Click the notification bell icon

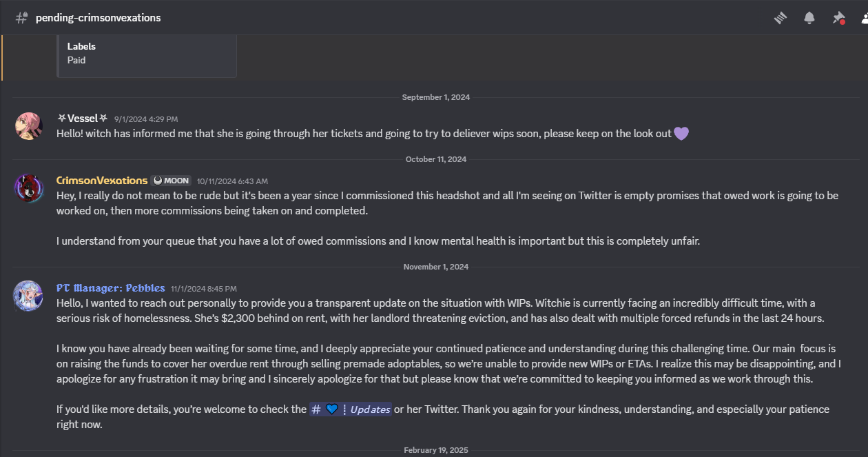pyautogui.click(x=809, y=18)
